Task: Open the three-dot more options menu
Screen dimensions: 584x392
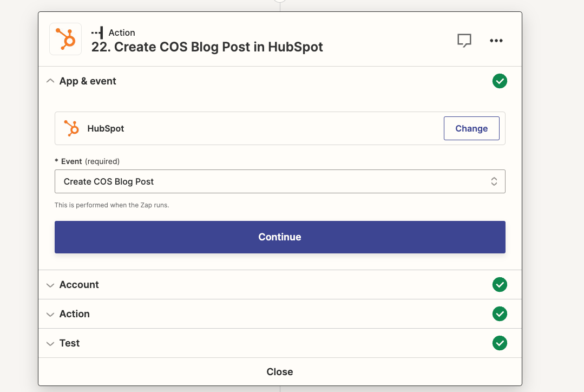Action: [x=496, y=40]
